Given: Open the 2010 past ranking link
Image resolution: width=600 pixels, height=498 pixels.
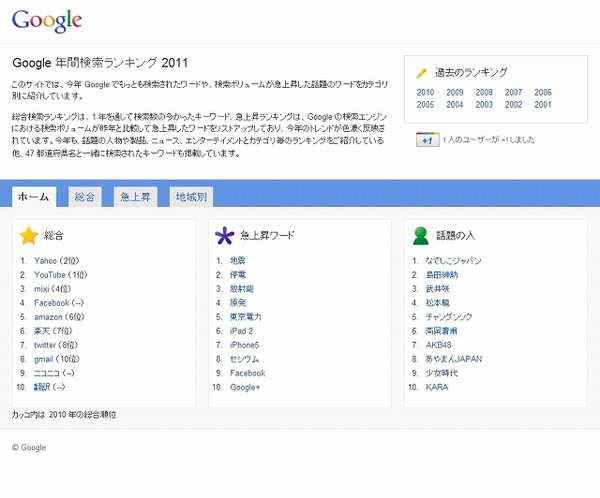Looking at the screenshot, I should pos(425,92).
